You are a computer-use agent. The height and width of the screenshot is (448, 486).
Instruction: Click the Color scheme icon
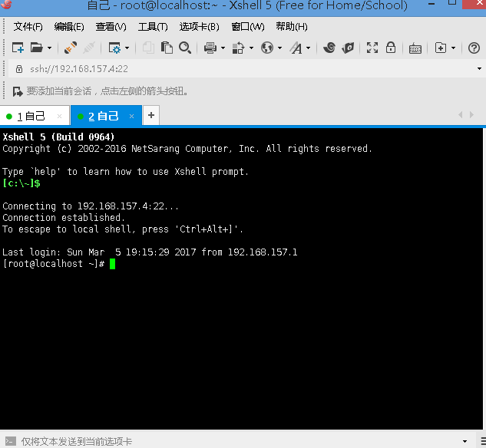[x=238, y=48]
